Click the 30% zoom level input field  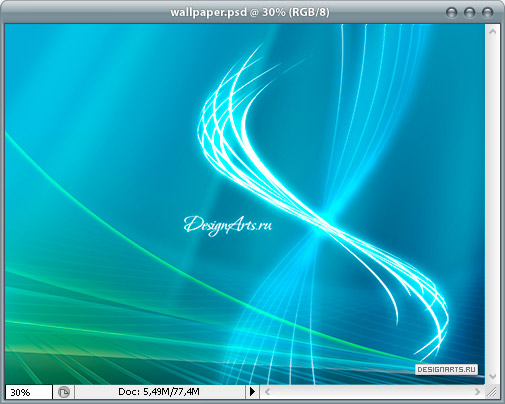[x=29, y=392]
